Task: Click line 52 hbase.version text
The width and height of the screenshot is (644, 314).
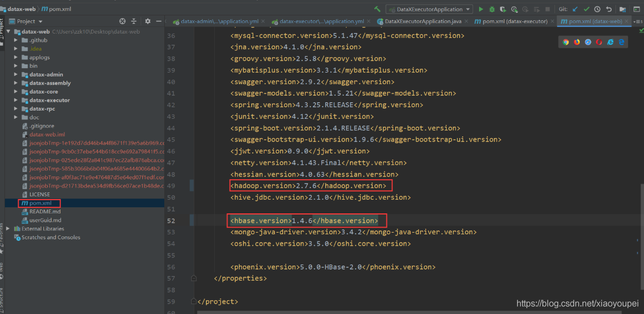Action: pyautogui.click(x=304, y=221)
